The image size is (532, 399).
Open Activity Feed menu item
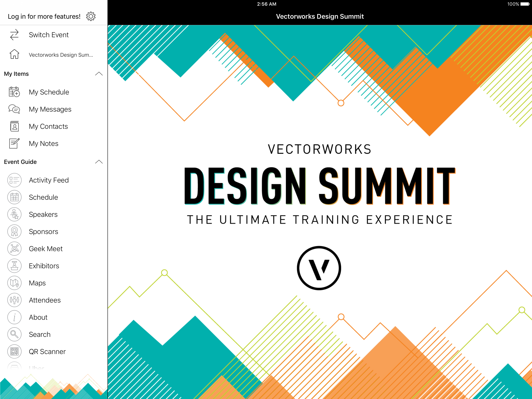tap(49, 180)
